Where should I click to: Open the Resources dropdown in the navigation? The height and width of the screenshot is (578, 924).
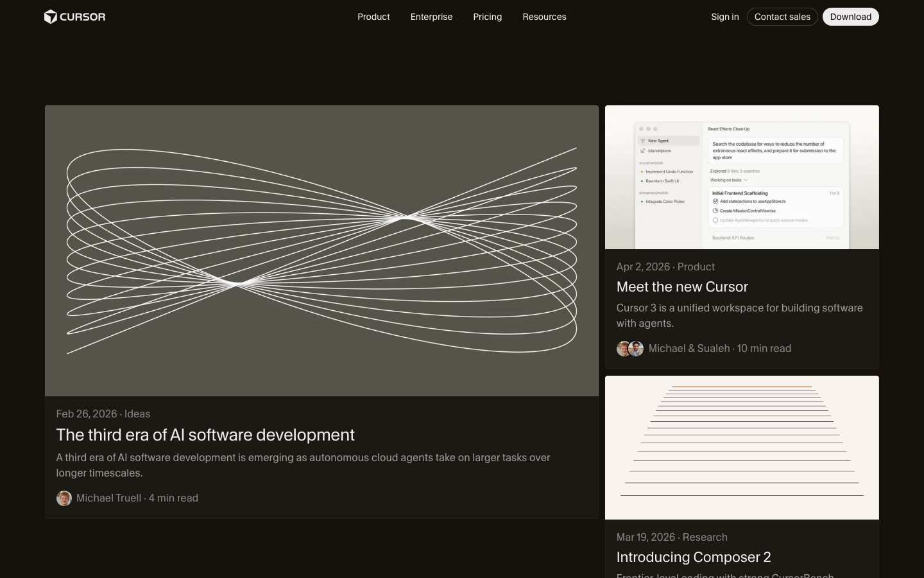coord(544,17)
